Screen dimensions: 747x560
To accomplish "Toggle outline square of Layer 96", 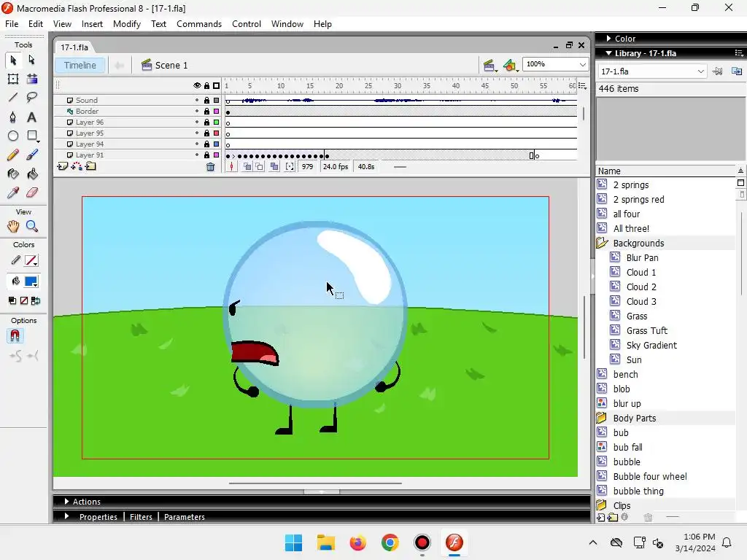I will [216, 122].
